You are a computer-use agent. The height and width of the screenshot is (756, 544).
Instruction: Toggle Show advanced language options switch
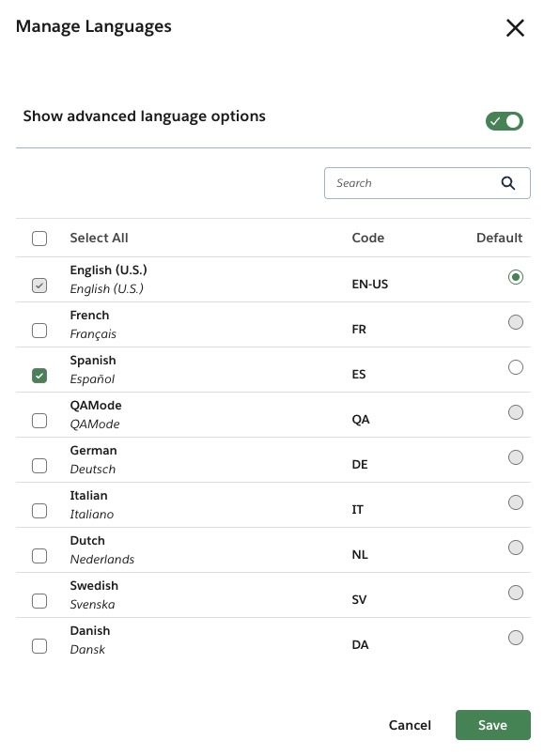(504, 121)
